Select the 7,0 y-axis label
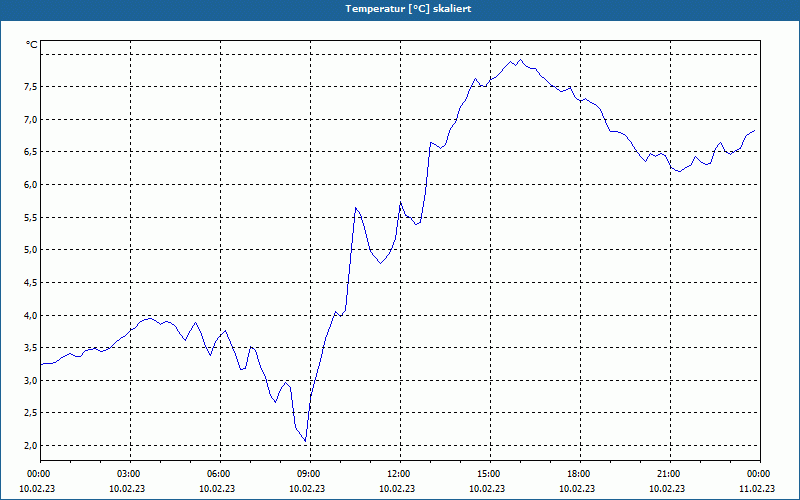 tap(31, 119)
